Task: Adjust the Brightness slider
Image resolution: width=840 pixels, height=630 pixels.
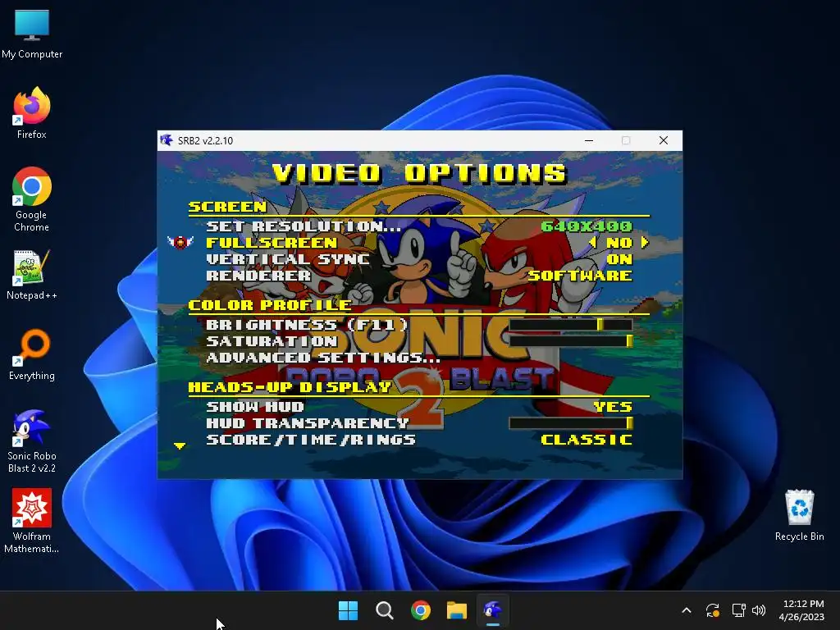Action: coord(571,325)
